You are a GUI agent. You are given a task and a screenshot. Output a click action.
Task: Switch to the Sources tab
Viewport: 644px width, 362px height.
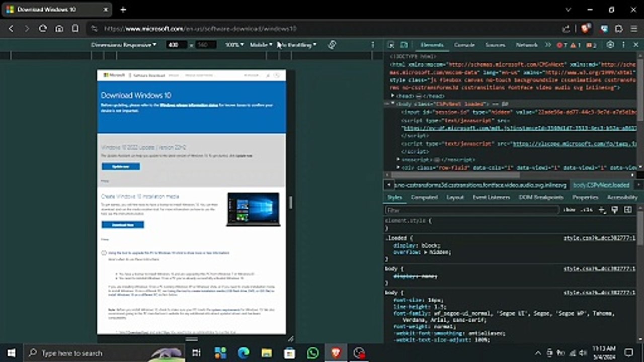click(495, 45)
